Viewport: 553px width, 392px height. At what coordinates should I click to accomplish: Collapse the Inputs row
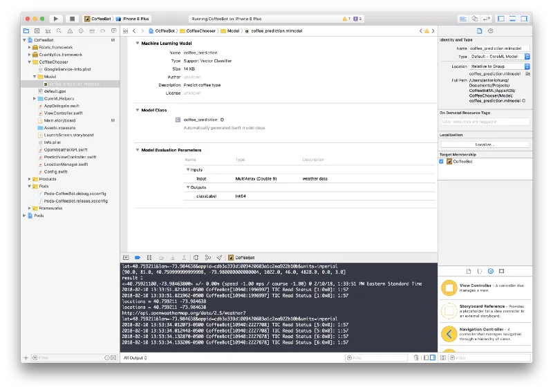pos(188,169)
